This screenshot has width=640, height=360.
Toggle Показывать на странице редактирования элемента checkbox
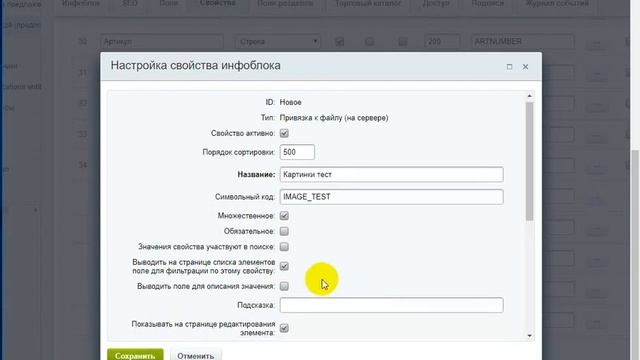(284, 328)
